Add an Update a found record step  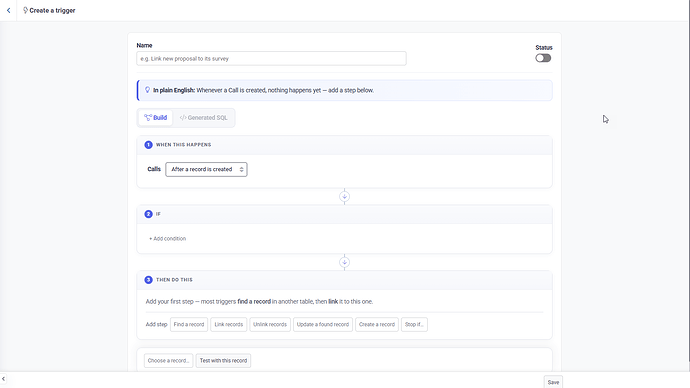click(323, 325)
